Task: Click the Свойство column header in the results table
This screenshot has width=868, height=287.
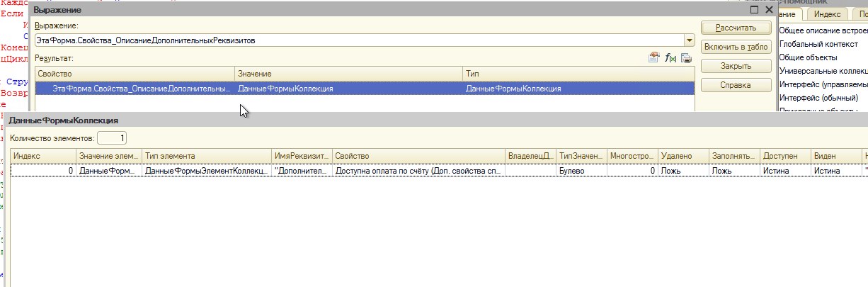Action: [135, 74]
